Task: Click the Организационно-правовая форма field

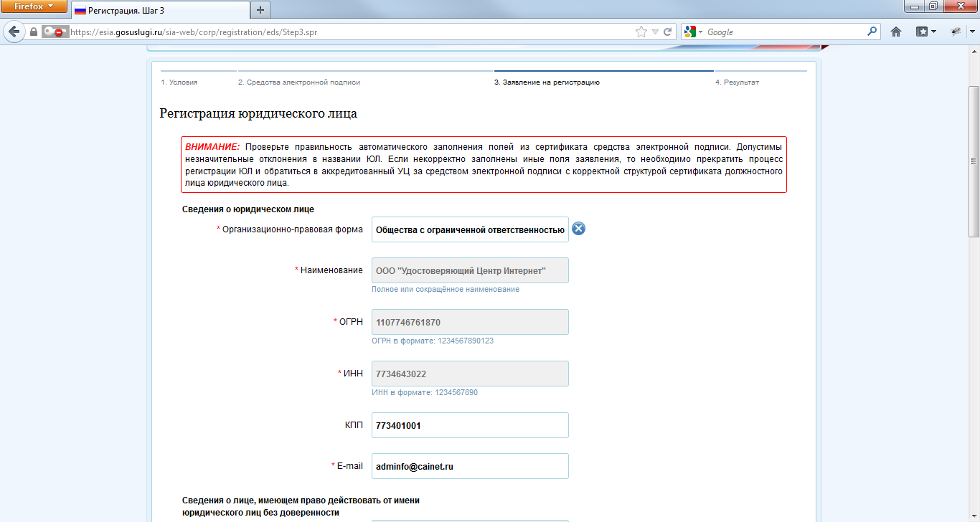Action: 470,229
